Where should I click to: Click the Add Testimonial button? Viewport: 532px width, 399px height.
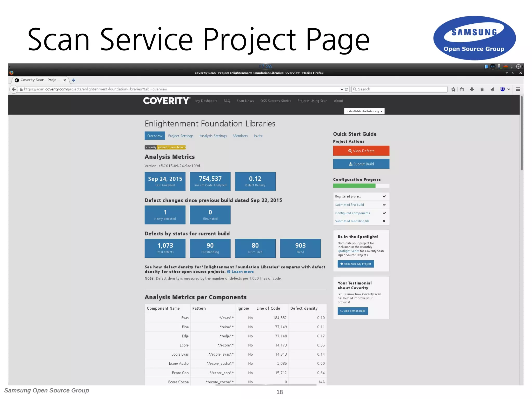[353, 311]
